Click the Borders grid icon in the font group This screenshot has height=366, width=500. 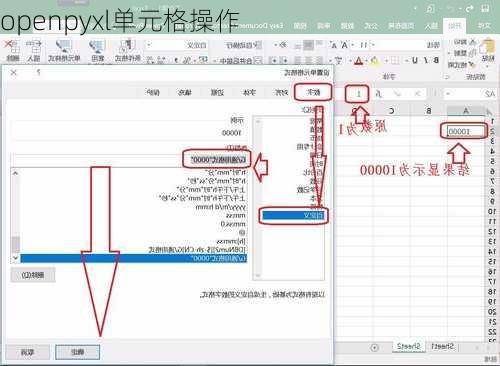(x=395, y=61)
